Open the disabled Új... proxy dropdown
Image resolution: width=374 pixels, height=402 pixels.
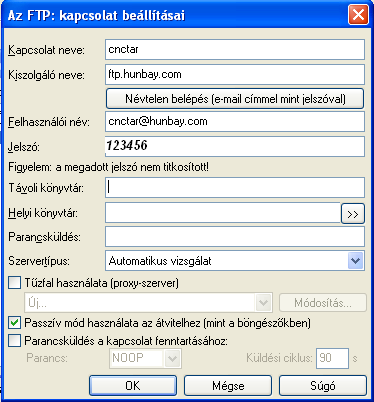point(148,303)
